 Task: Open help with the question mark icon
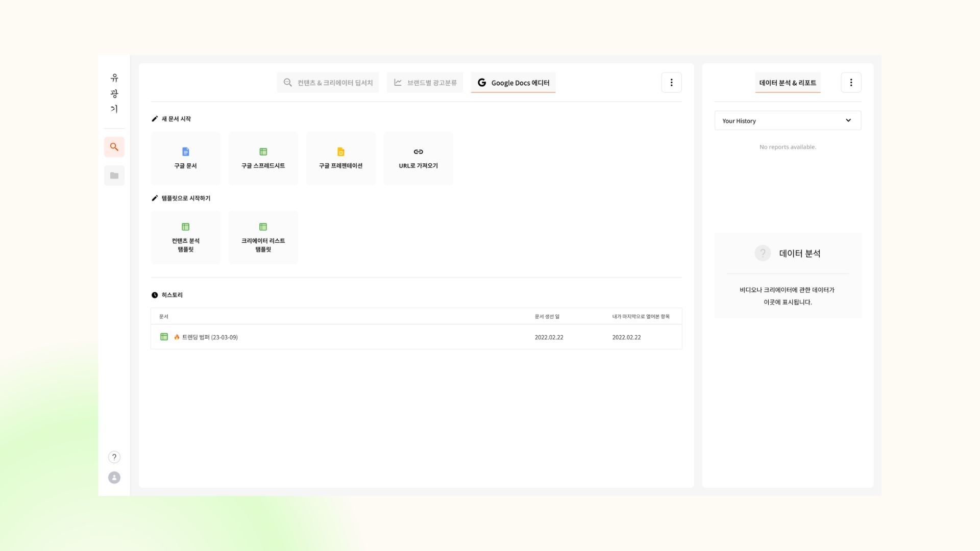point(114,457)
